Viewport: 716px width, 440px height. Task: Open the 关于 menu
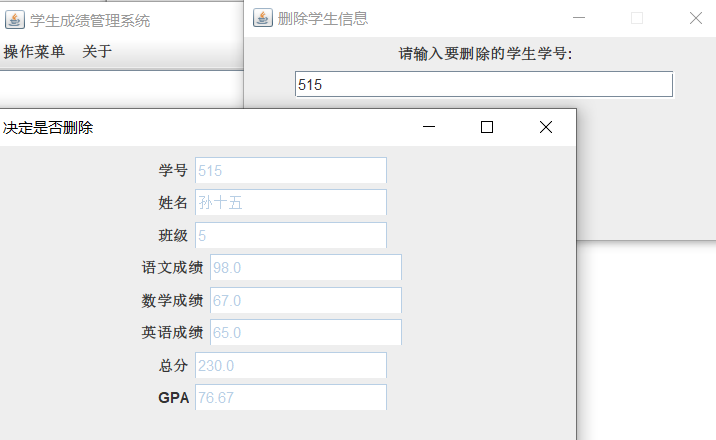click(97, 52)
